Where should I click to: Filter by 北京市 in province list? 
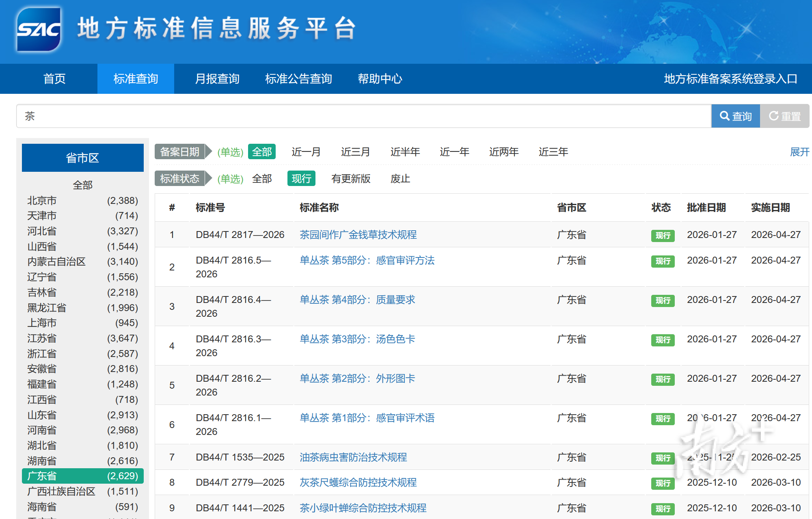(42, 201)
